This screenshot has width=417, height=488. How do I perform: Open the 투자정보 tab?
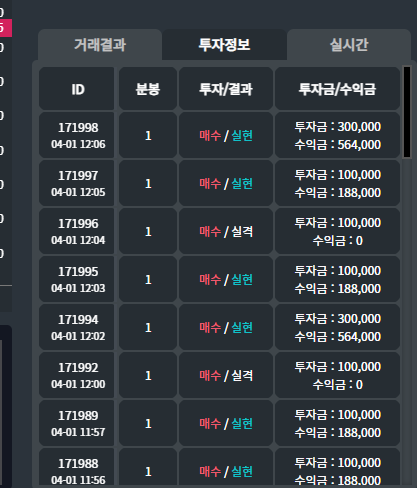[x=224, y=45]
